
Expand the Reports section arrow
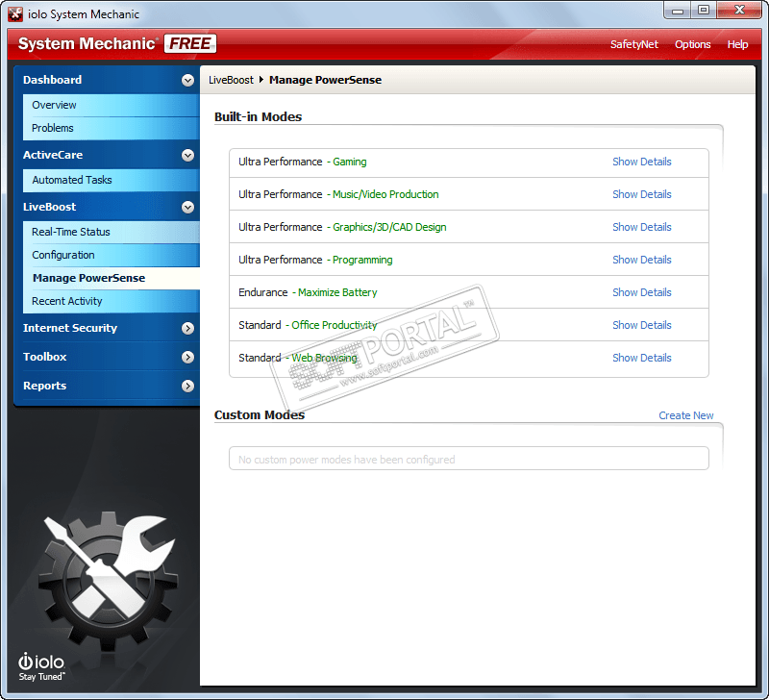tap(187, 386)
